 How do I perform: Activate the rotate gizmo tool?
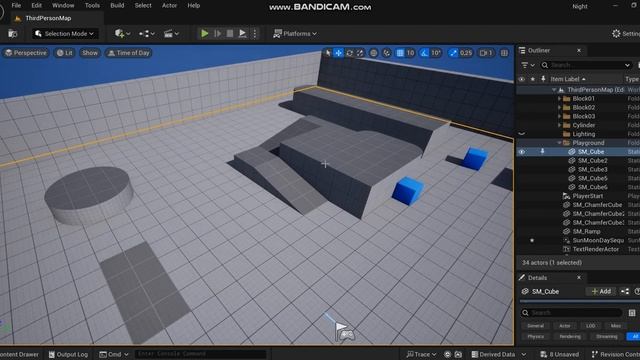[349, 53]
